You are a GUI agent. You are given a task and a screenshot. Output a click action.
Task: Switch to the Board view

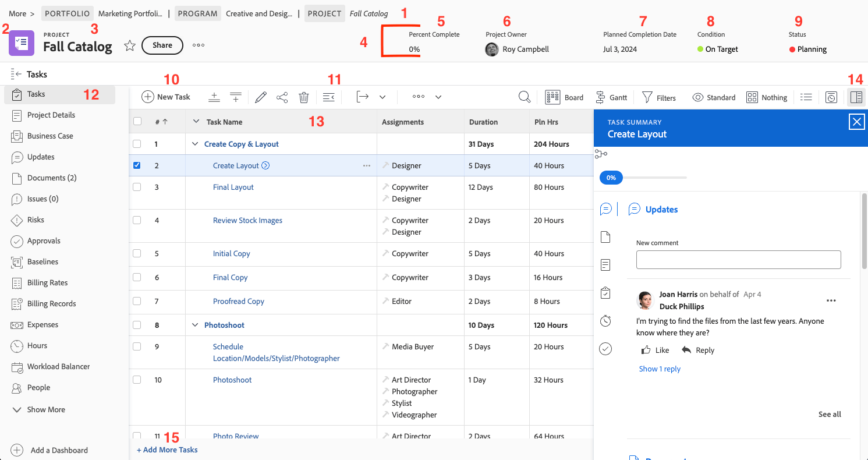(x=565, y=97)
